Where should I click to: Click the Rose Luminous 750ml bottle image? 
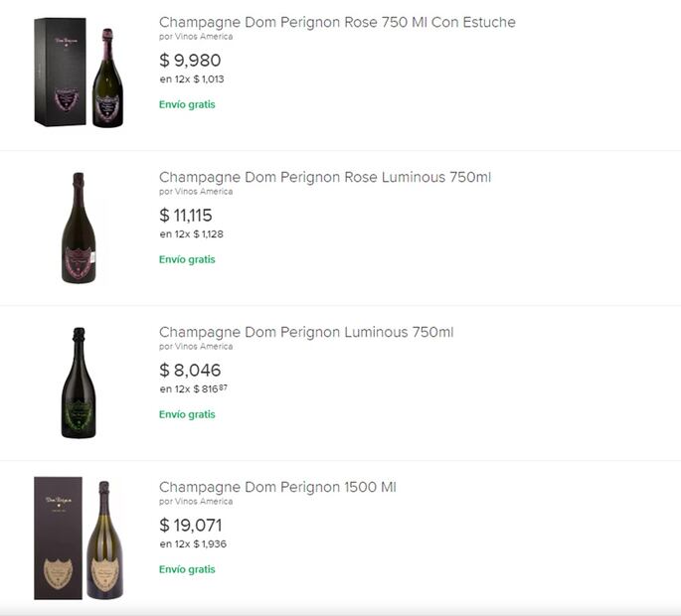pyautogui.click(x=79, y=228)
